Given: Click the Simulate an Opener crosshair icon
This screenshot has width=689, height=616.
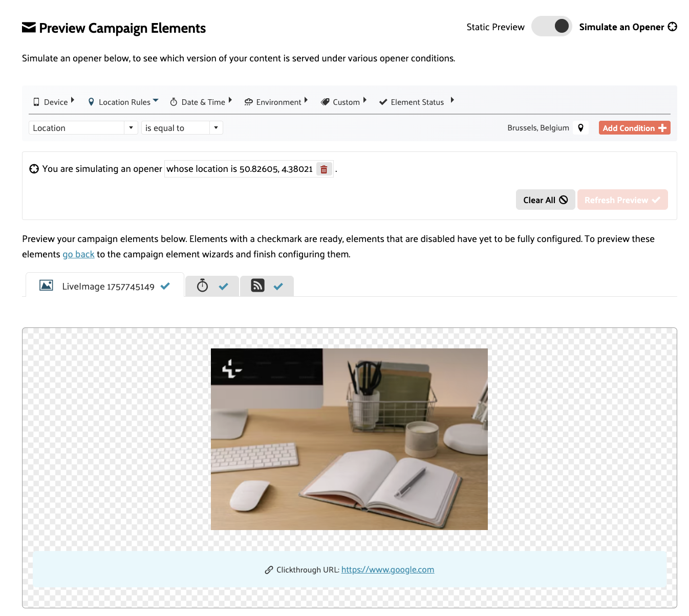Looking at the screenshot, I should pyautogui.click(x=673, y=27).
